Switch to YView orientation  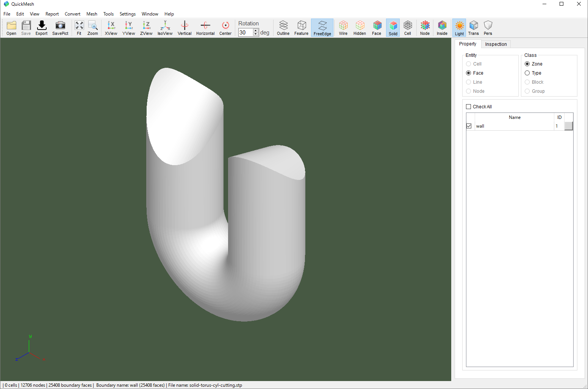tap(129, 28)
